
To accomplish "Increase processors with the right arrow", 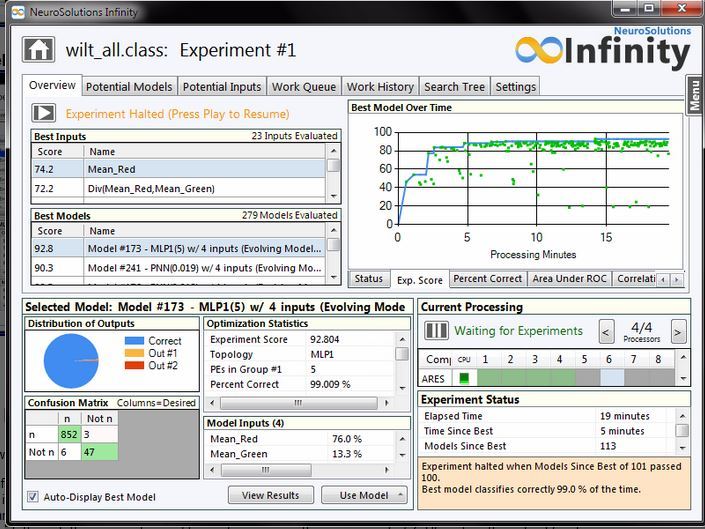I will point(678,331).
